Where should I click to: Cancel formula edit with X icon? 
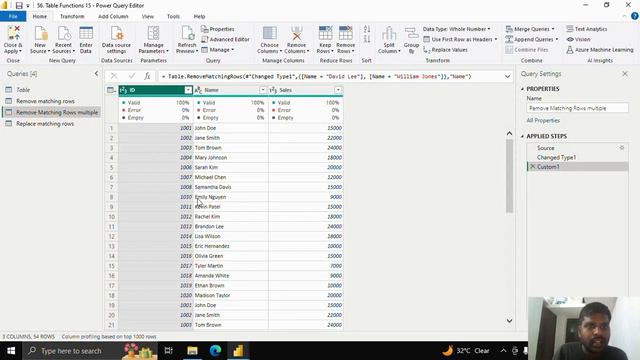click(x=114, y=76)
